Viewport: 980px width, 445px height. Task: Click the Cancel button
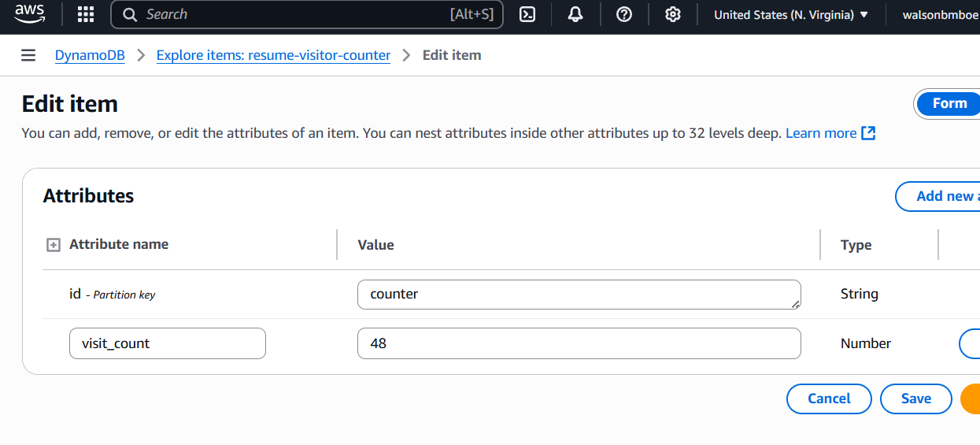tap(829, 399)
